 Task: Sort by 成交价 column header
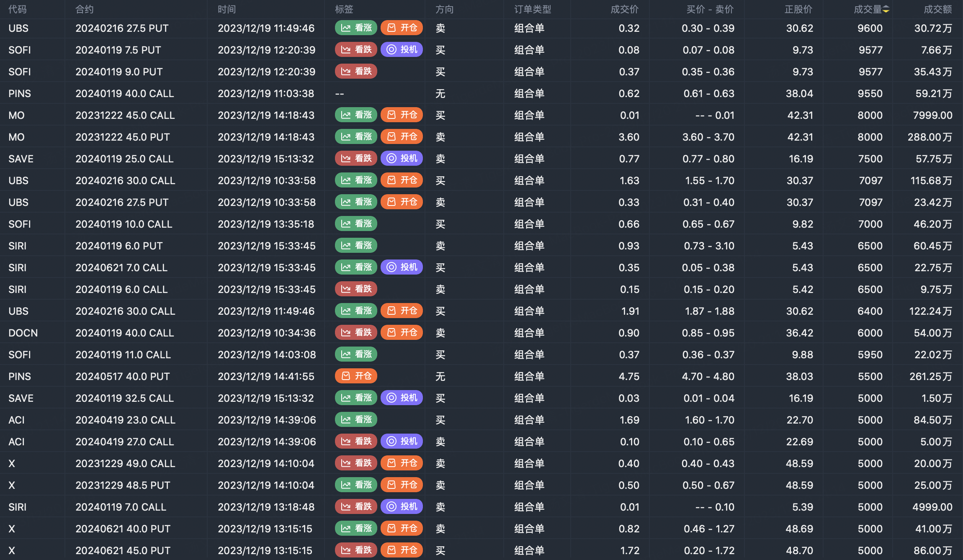click(624, 9)
